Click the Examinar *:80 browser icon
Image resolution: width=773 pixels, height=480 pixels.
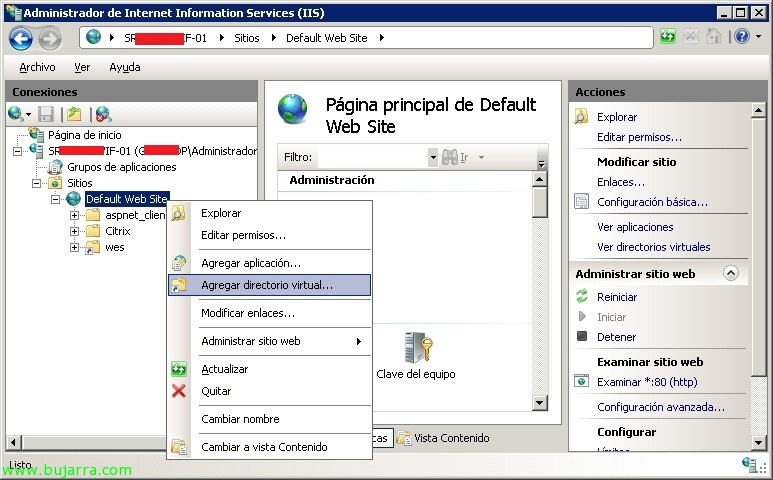pyautogui.click(x=582, y=381)
